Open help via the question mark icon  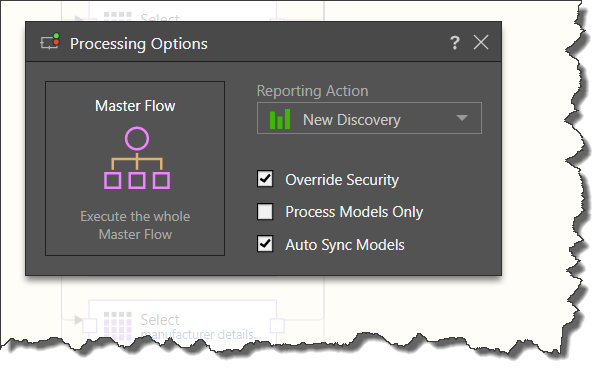455,42
